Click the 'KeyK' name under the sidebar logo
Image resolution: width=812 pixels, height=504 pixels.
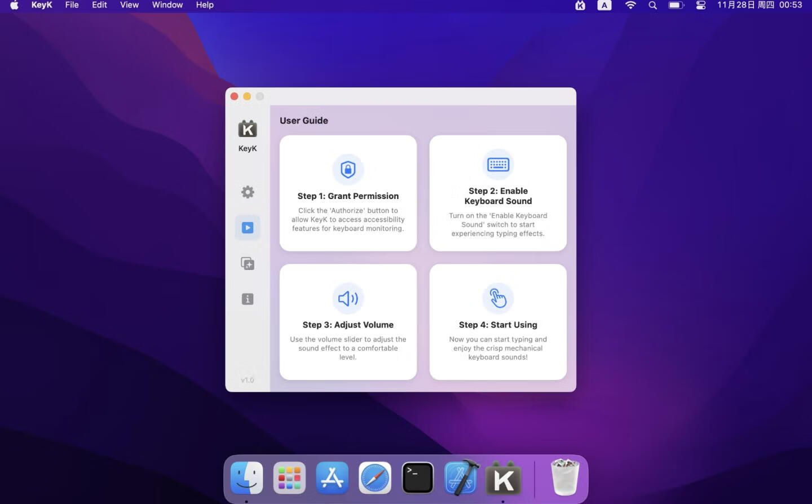click(x=248, y=148)
